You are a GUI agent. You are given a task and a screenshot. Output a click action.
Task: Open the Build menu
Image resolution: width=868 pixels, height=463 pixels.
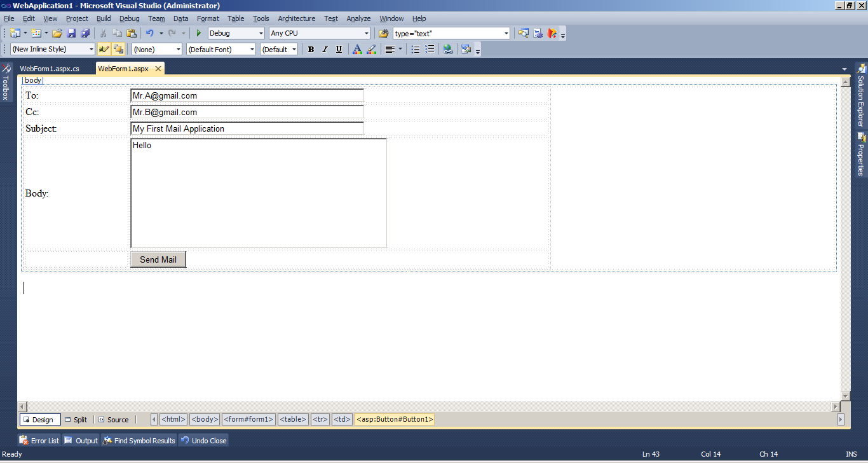pos(104,18)
